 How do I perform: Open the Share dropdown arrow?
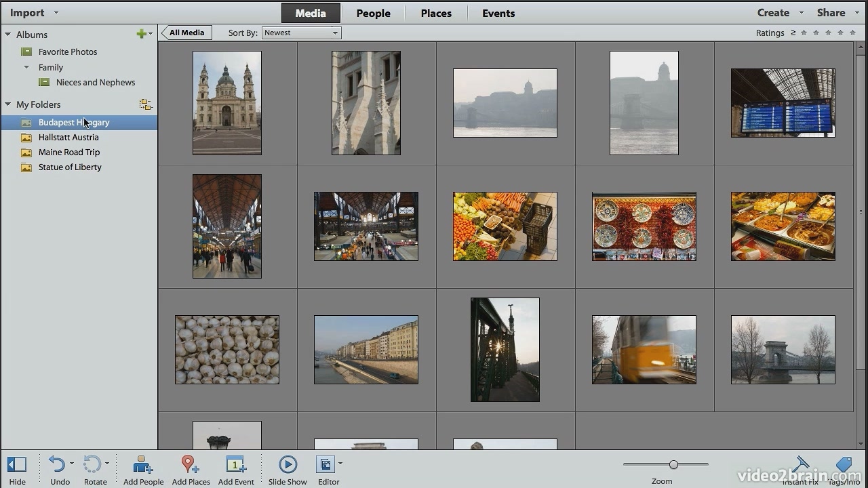click(856, 13)
